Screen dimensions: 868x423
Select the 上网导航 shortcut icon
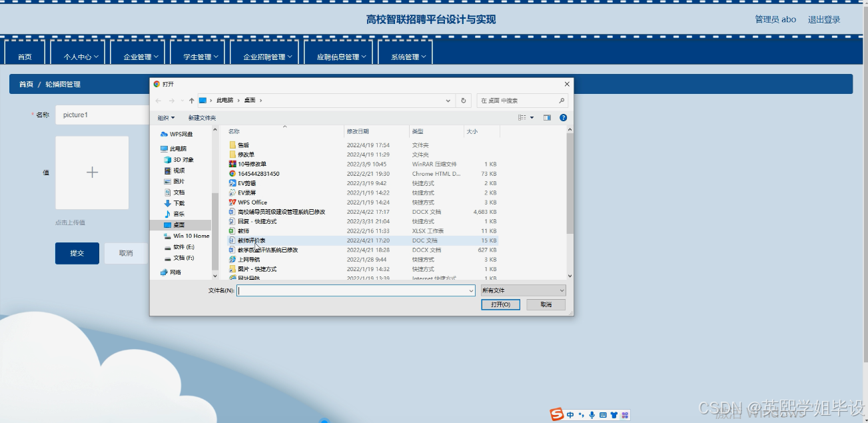(232, 260)
